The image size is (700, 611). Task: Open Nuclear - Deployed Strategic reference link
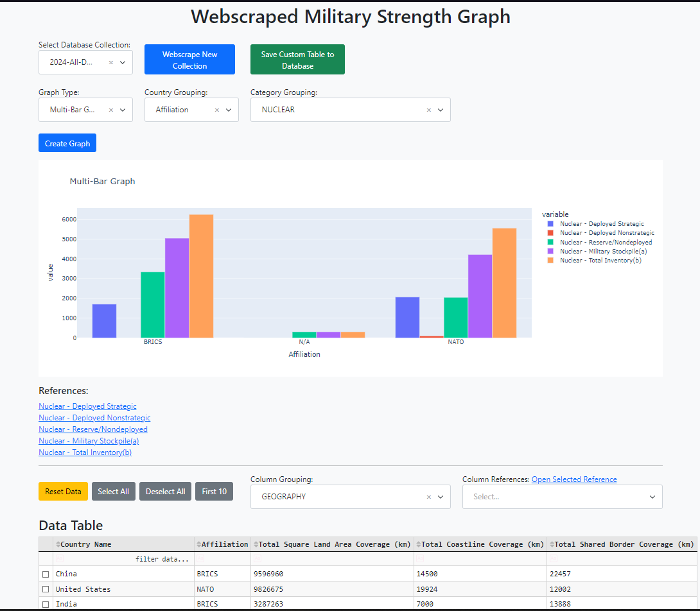click(x=87, y=406)
